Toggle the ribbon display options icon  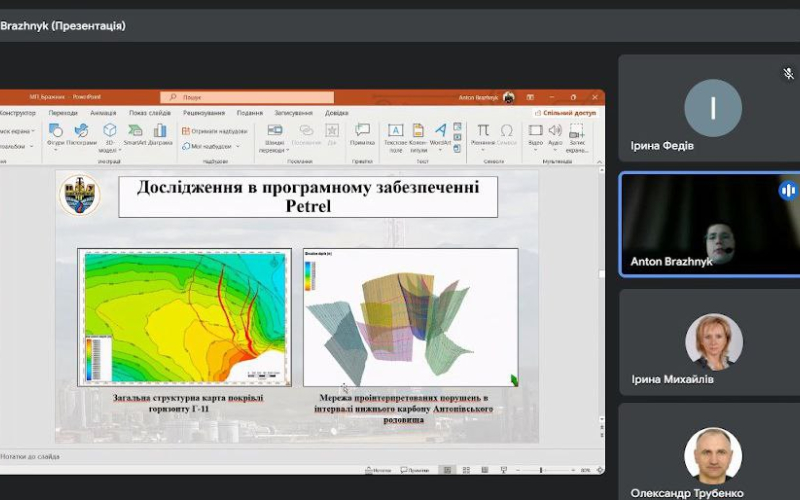[530, 97]
